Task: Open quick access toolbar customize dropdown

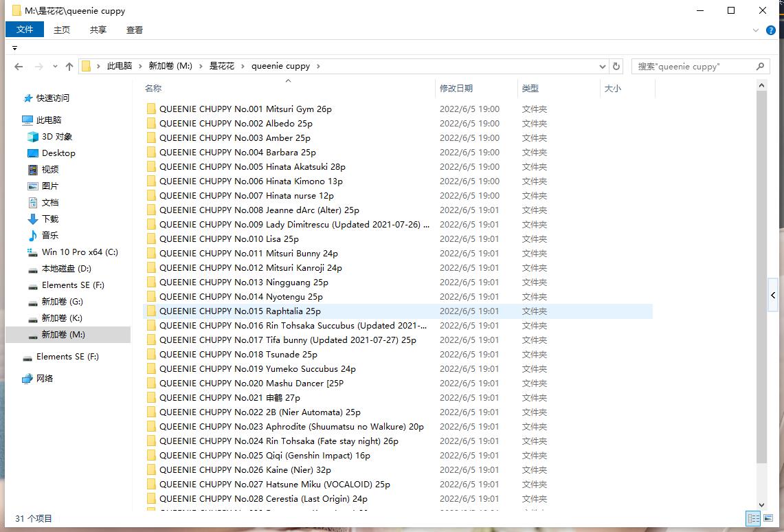Action: [14, 48]
